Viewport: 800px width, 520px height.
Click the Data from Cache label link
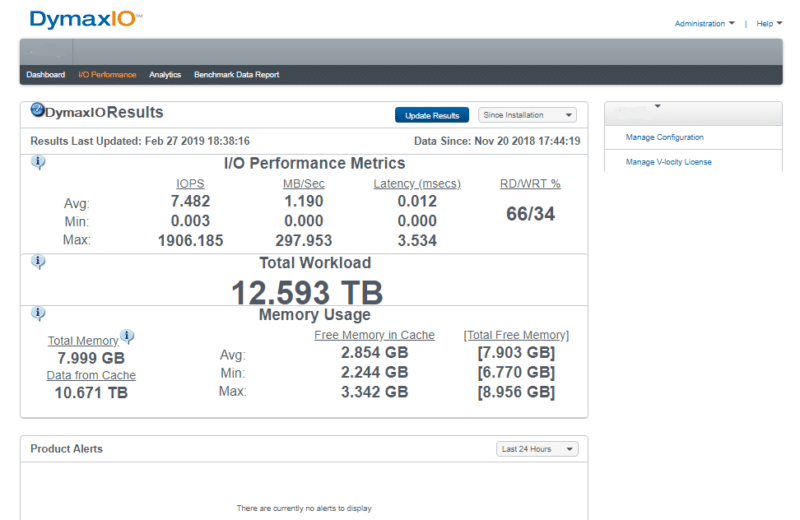tap(91, 375)
